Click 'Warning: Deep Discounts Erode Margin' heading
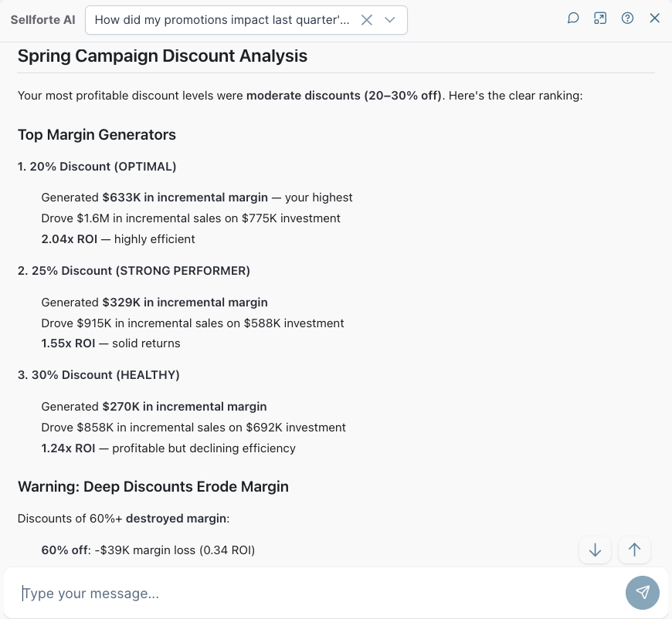672x619 pixels. tap(153, 487)
